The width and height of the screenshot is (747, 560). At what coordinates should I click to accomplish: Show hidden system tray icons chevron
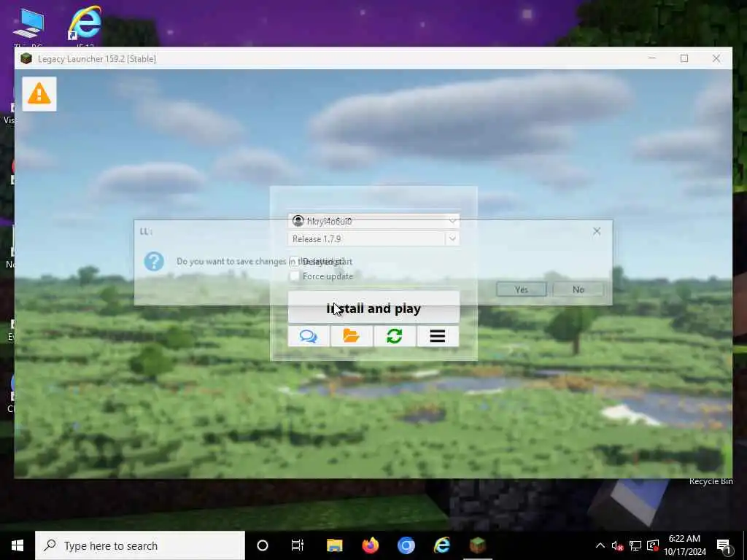point(600,545)
